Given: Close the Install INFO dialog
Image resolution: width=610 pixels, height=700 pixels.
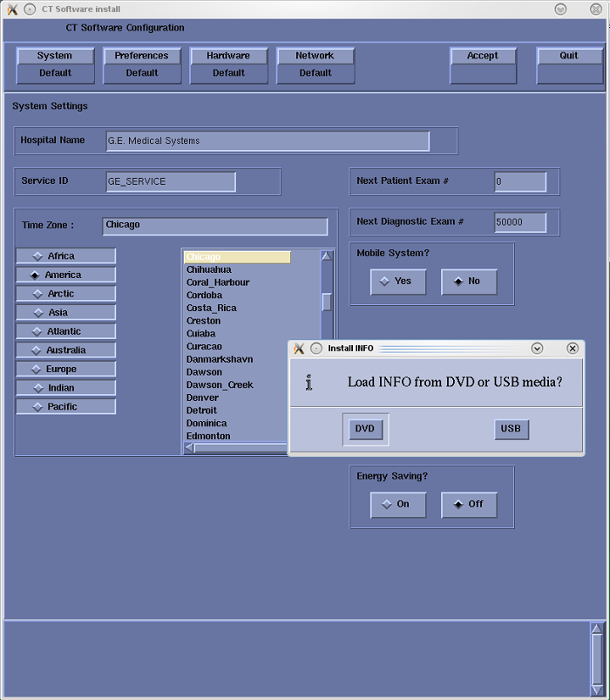Looking at the screenshot, I should [573, 349].
